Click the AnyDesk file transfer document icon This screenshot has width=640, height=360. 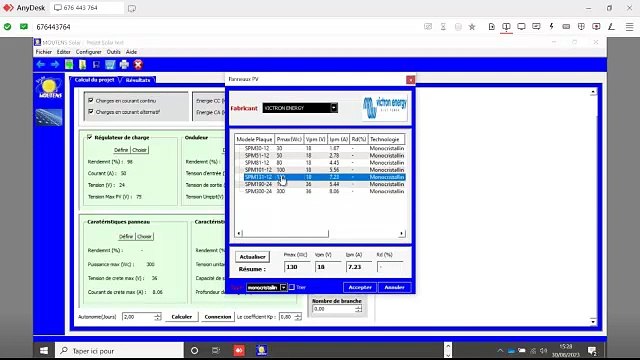click(x=491, y=27)
